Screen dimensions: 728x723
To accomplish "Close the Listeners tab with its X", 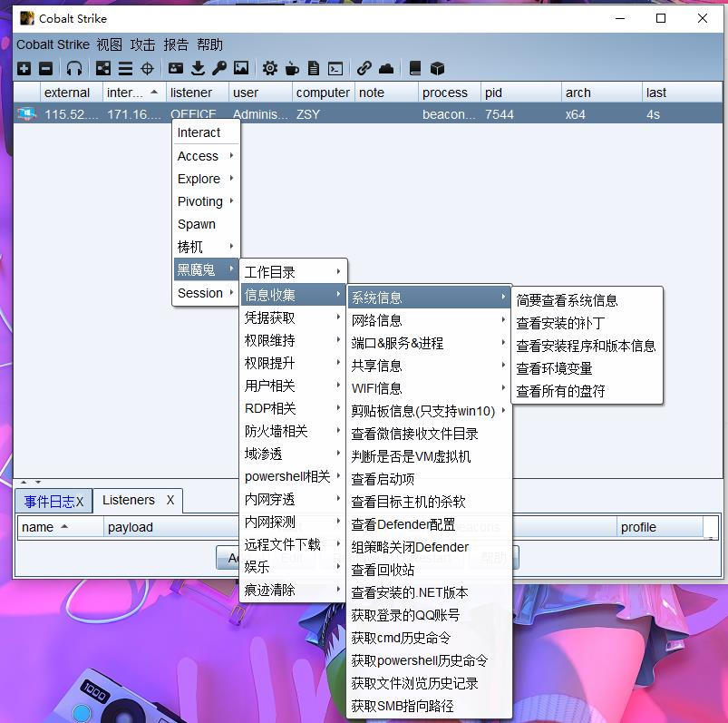I will point(170,500).
